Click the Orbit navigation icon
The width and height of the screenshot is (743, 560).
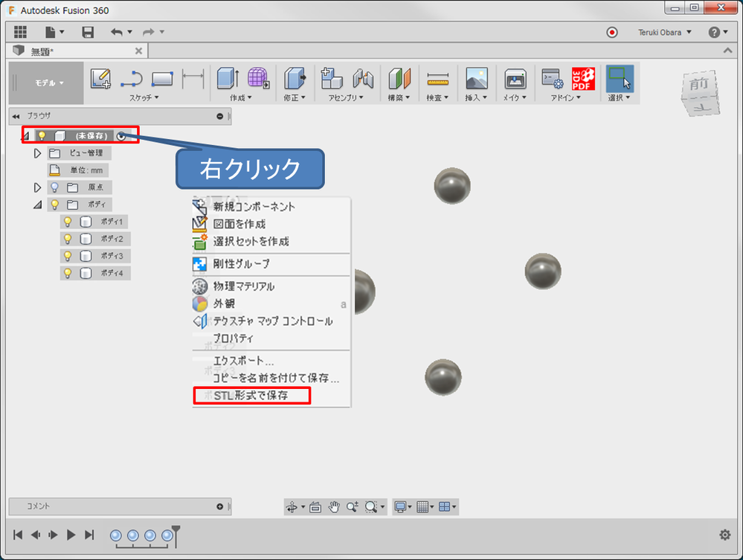(x=292, y=507)
